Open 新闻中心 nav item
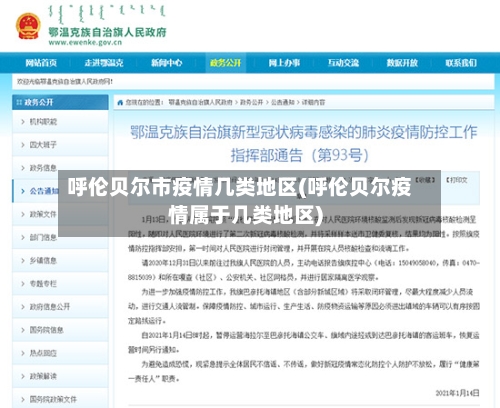 point(167,63)
